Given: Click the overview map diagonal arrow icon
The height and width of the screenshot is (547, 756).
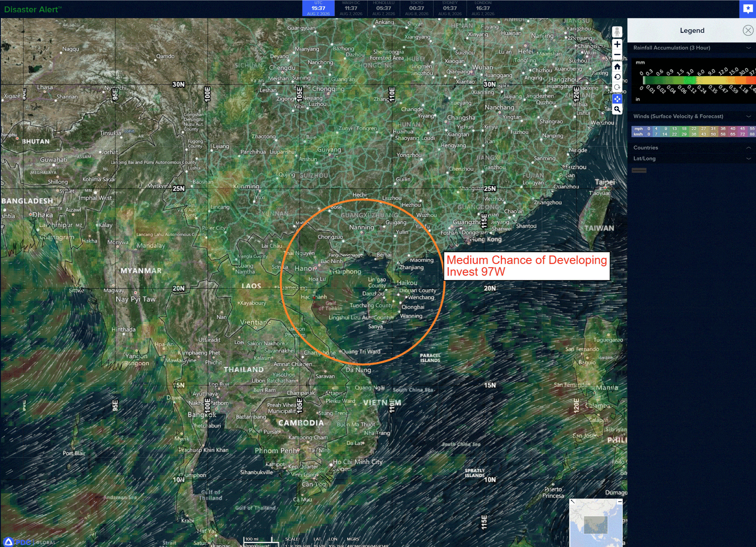Looking at the screenshot, I should pos(573,502).
